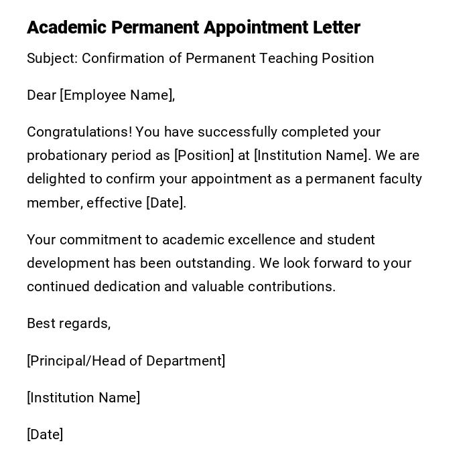Select the [Position] placeholder
This screenshot has width=469, height=476.
click(204, 155)
